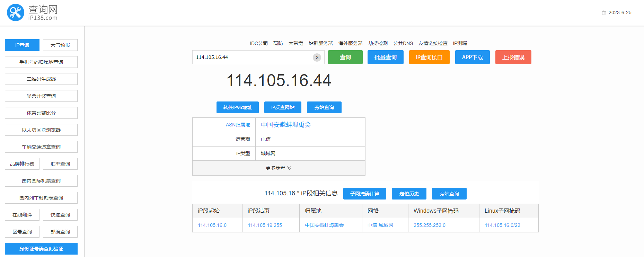The height and width of the screenshot is (257, 644).
Task: Open 体育比赛比分
Action: [x=41, y=113]
